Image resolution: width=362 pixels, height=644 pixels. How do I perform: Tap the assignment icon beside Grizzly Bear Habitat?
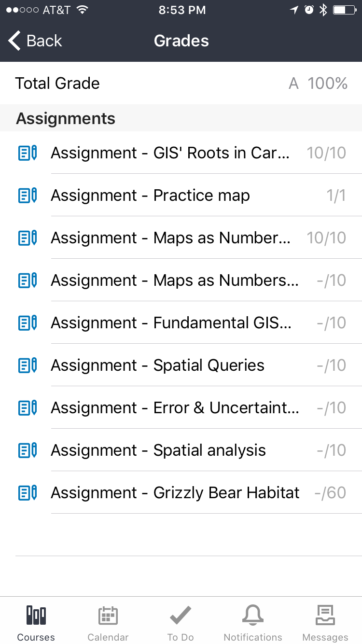[28, 493]
